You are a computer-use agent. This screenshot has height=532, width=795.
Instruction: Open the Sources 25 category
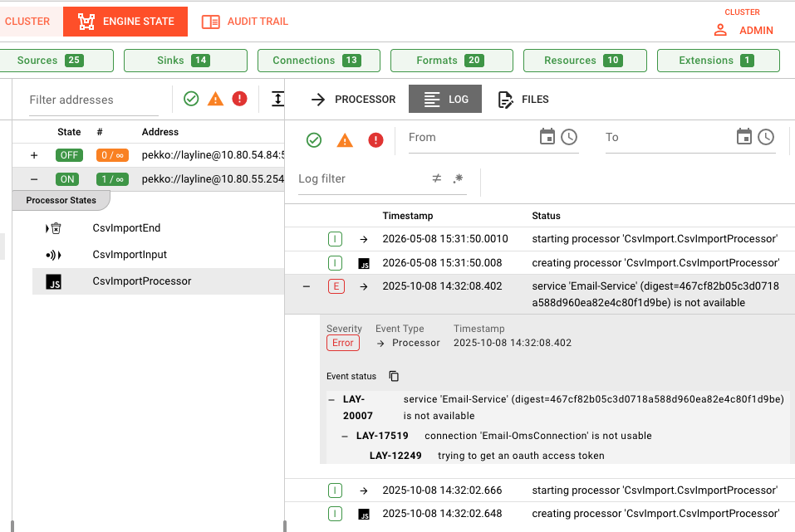pyautogui.click(x=56, y=61)
